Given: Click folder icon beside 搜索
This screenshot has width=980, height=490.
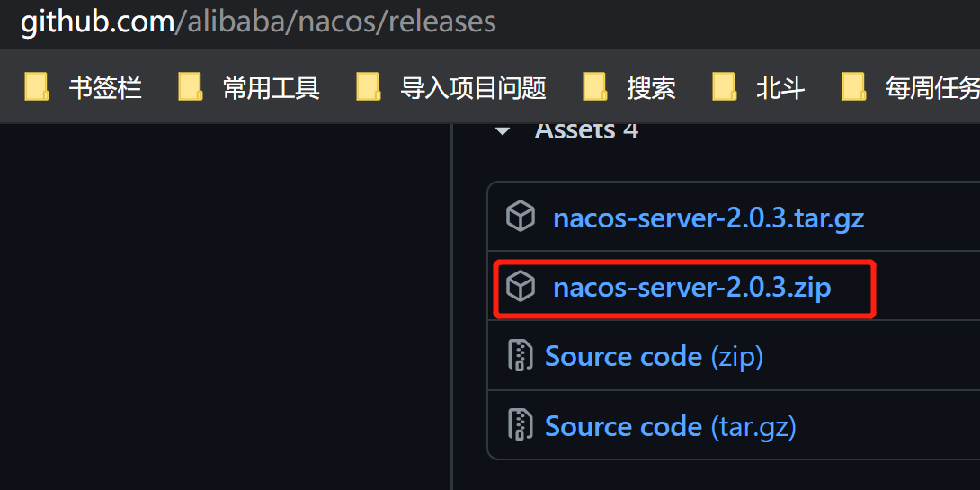Looking at the screenshot, I should tap(595, 87).
